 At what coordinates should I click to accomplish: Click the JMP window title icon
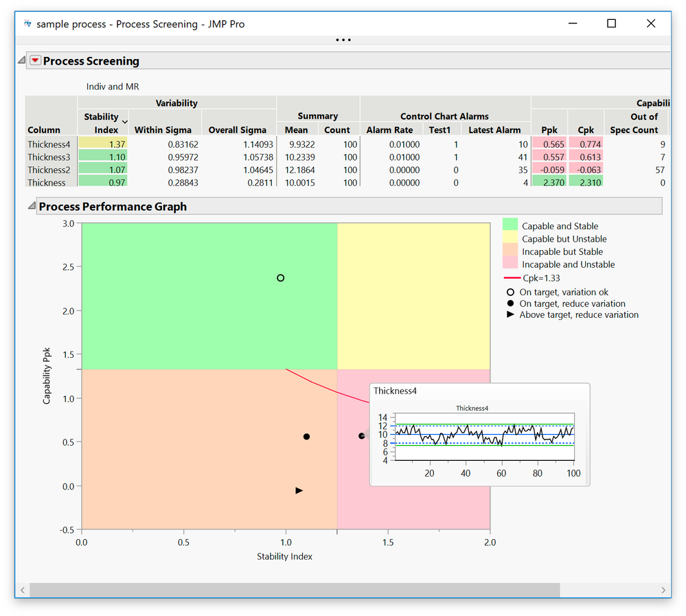click(27, 23)
